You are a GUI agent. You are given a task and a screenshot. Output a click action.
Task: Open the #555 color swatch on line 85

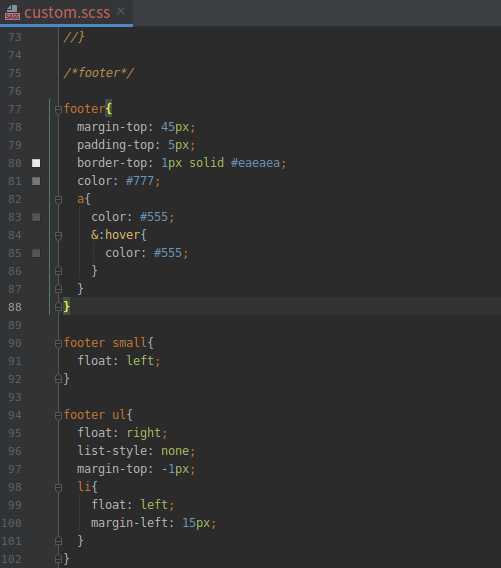(36, 253)
